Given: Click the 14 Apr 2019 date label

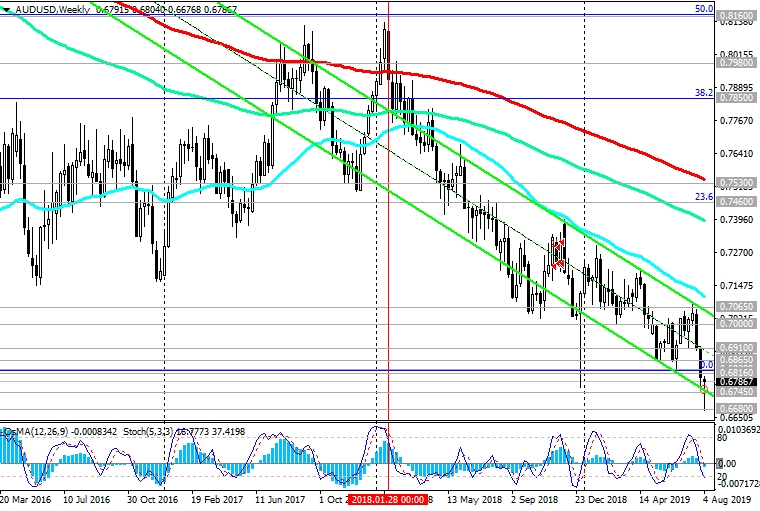Looking at the screenshot, I should coord(664,499).
